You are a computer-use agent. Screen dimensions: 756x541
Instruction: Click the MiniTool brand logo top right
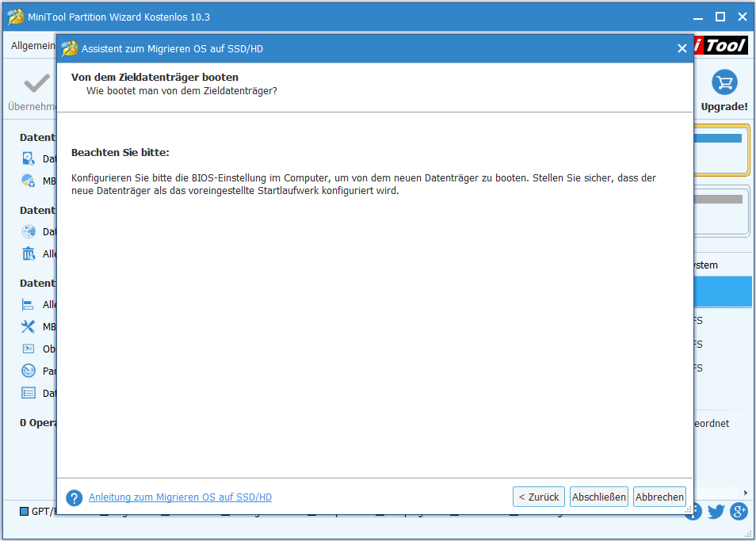(x=721, y=46)
